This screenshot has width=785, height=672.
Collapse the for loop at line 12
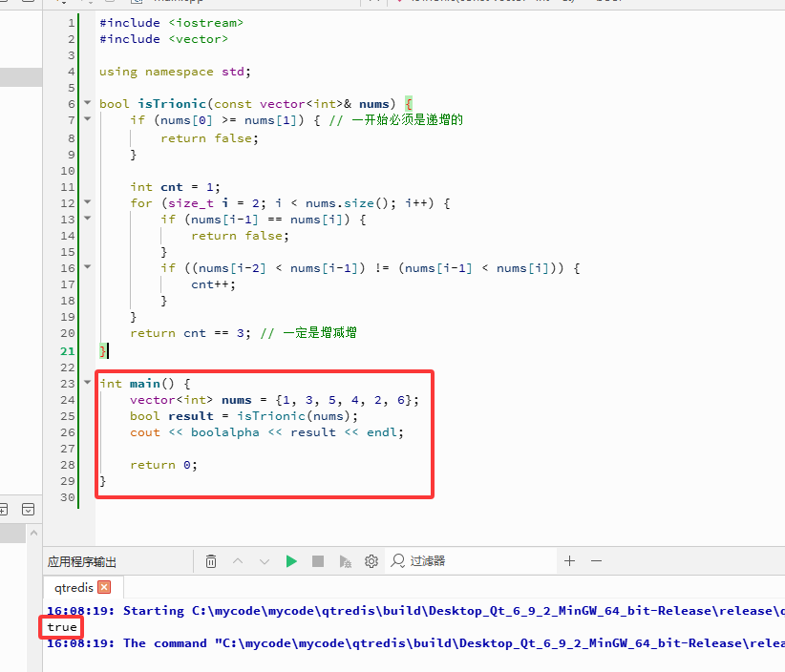point(88,202)
